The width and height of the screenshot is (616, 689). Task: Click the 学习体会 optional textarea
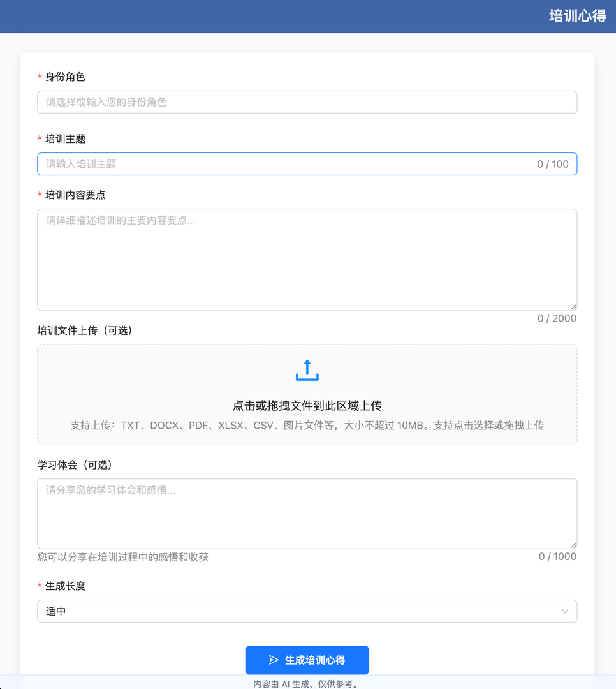pyautogui.click(x=307, y=512)
